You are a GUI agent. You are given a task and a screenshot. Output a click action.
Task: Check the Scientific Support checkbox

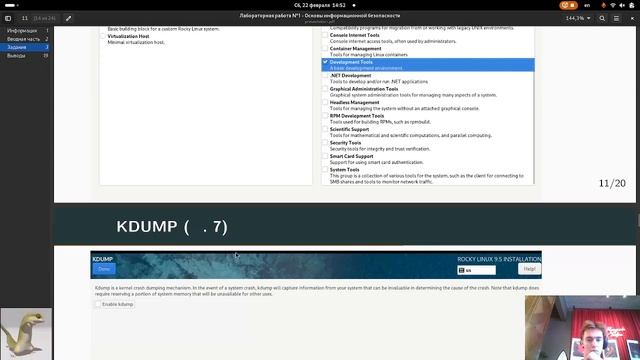325,129
